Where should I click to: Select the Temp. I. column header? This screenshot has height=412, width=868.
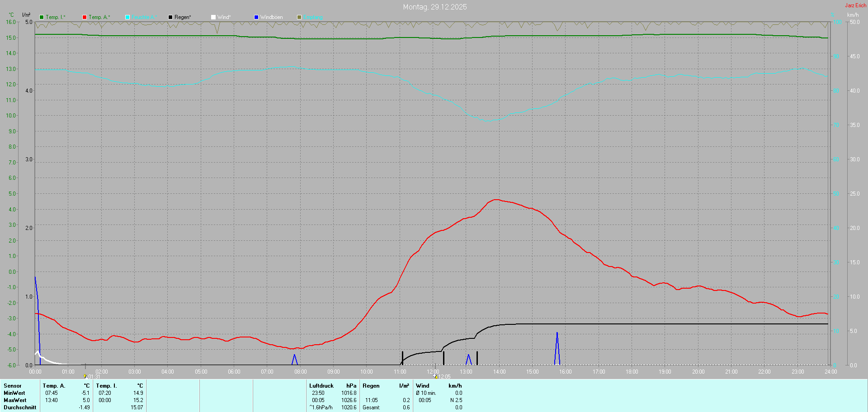(x=106, y=386)
